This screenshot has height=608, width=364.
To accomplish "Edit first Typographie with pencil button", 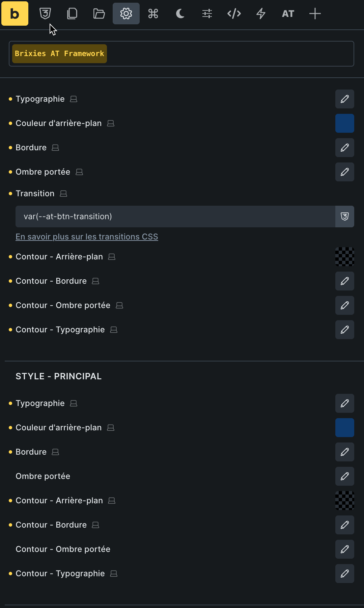I will (345, 99).
